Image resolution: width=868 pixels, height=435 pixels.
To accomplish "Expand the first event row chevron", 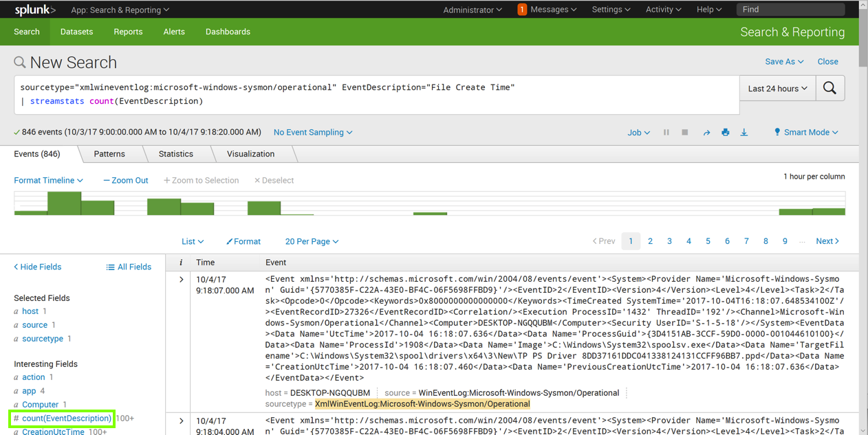I will tap(182, 280).
